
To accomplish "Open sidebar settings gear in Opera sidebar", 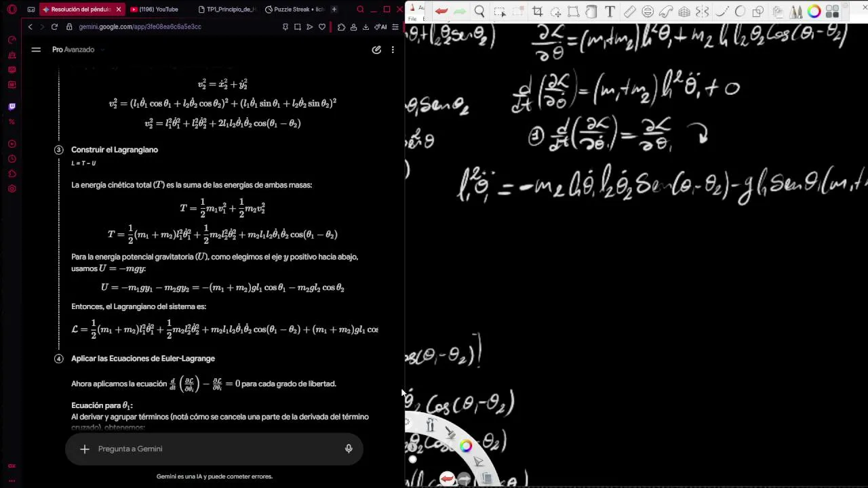I will tap(12, 188).
